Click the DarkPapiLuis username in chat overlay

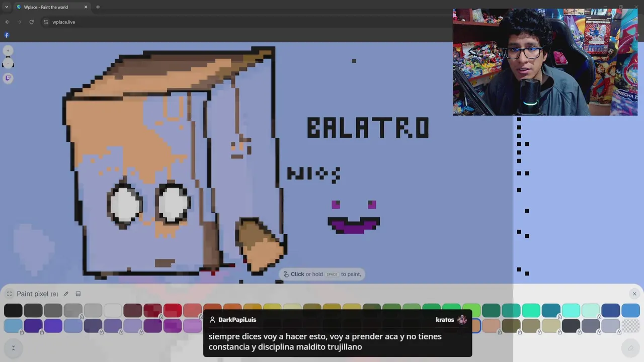237,320
